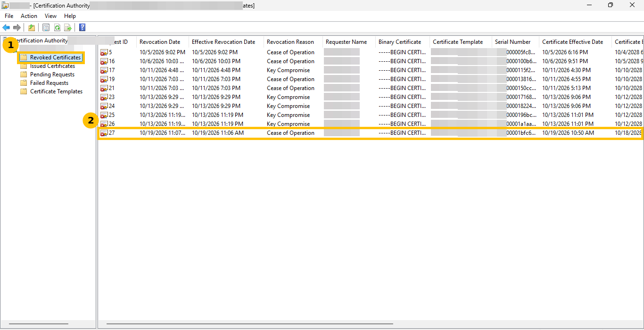Click serial number 00001bfc6... cell
This screenshot has height=330, width=644.
click(x=521, y=133)
